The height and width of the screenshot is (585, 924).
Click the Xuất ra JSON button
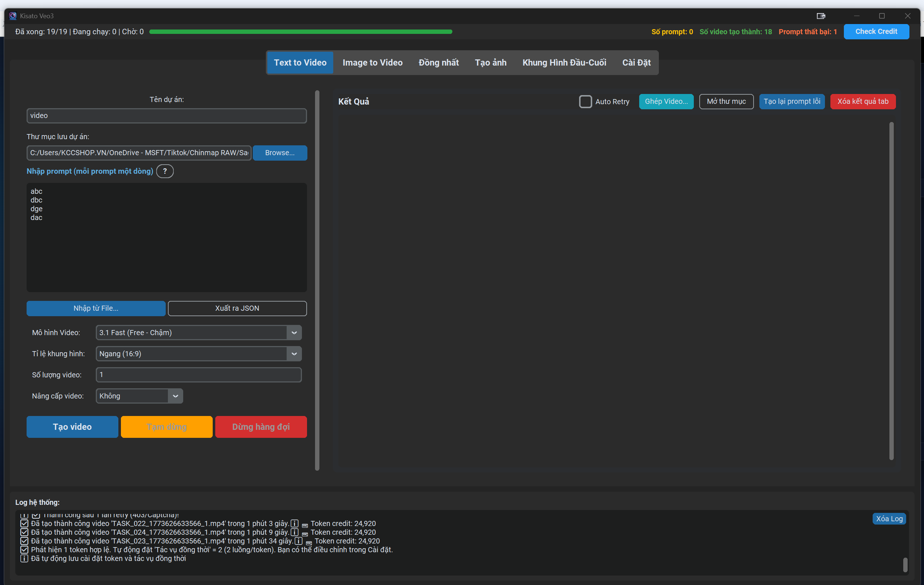(x=237, y=309)
